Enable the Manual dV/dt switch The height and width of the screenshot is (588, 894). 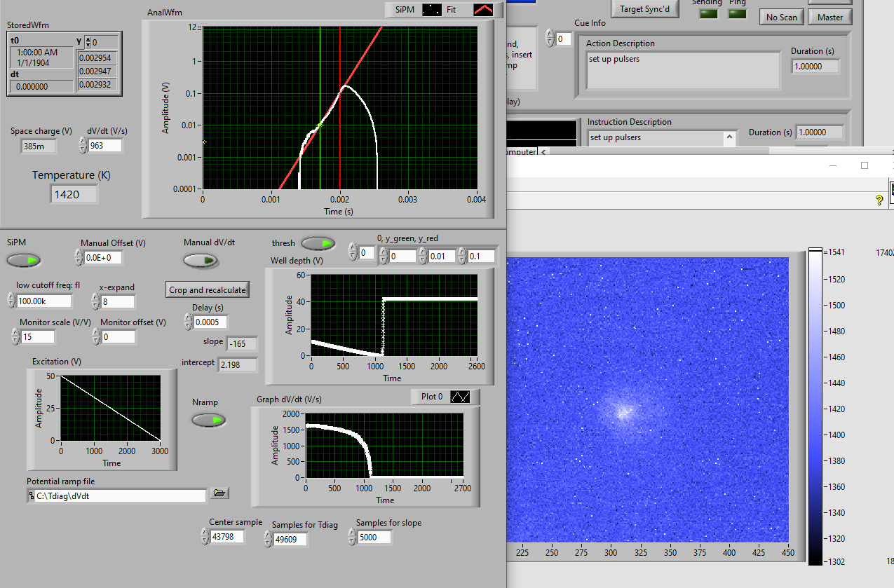(x=201, y=261)
